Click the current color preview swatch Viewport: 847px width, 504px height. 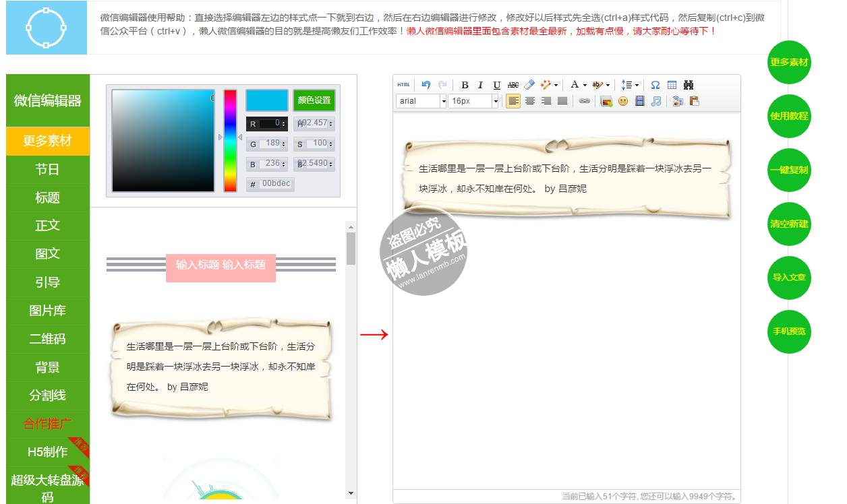(267, 100)
